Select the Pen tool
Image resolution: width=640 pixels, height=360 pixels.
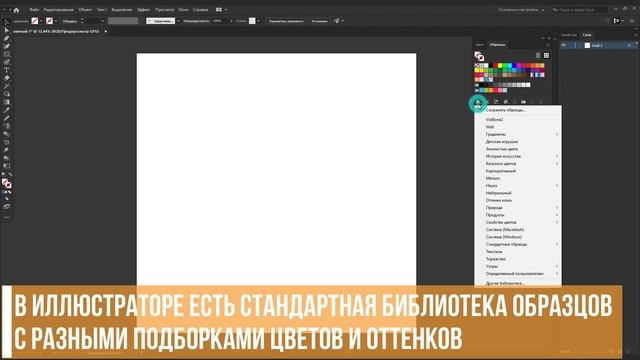(x=7, y=38)
